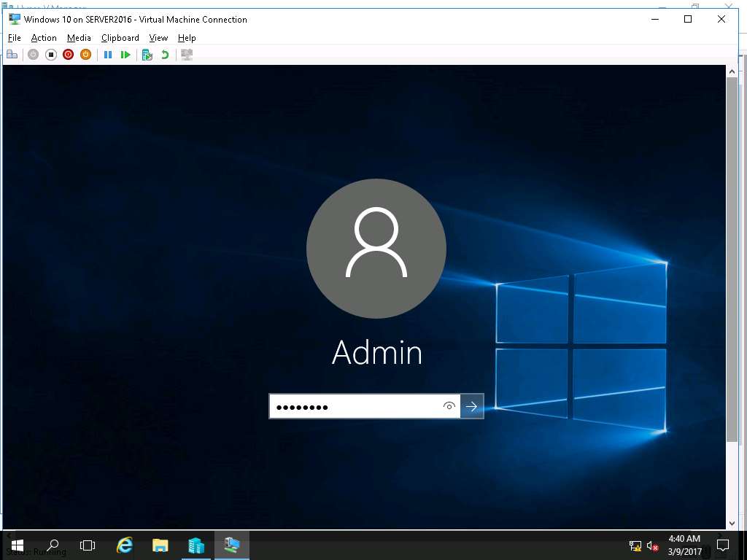Click the grayed Start VM toolbar button
This screenshot has width=747, height=560.
tap(33, 55)
